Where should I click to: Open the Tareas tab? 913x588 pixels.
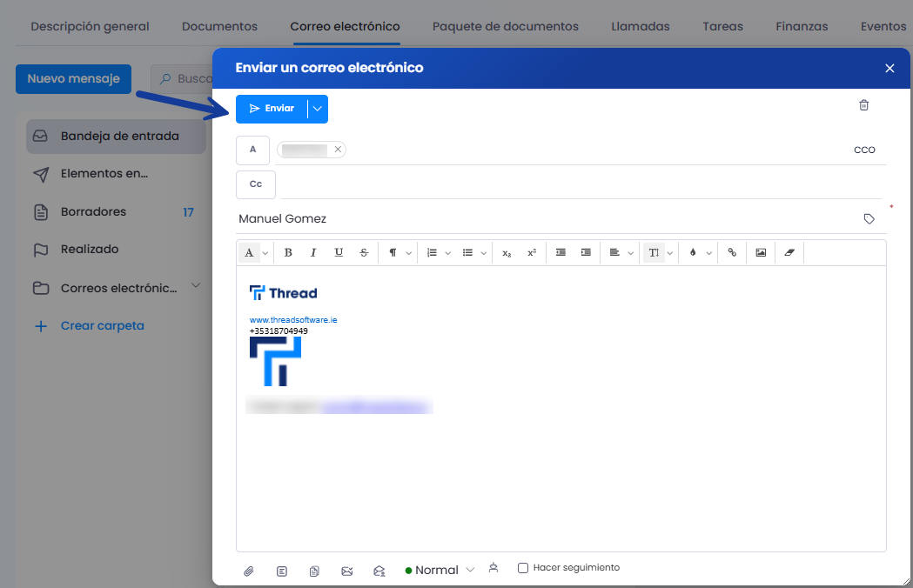coord(722,26)
